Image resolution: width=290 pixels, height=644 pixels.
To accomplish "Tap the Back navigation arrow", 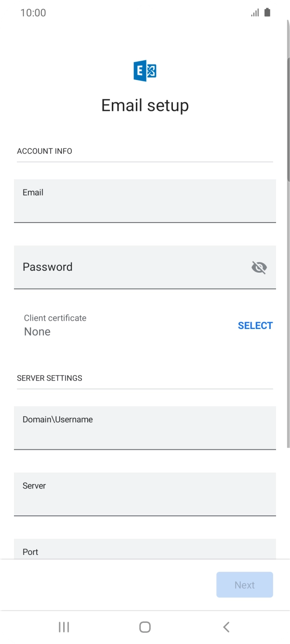I will tap(226, 627).
